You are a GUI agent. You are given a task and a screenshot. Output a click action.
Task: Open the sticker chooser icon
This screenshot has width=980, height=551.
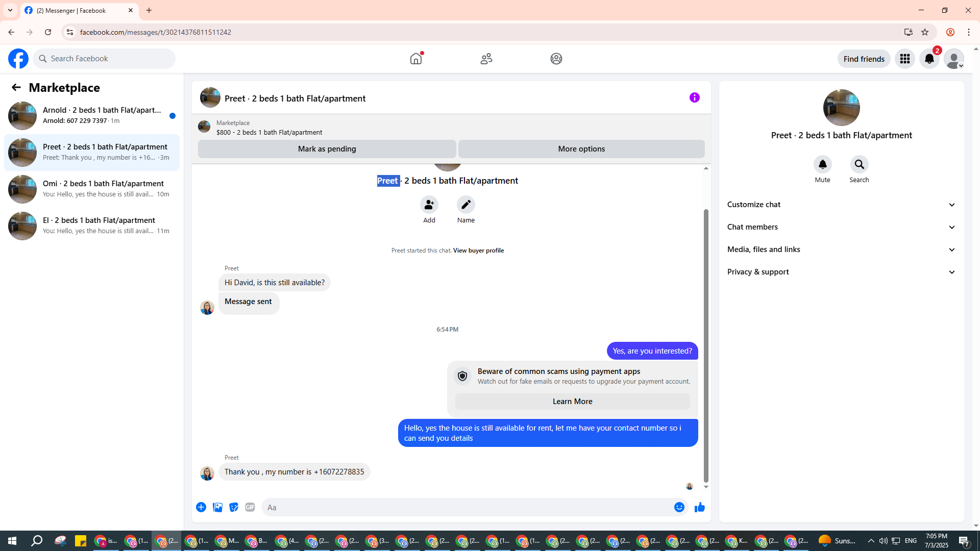234,507
